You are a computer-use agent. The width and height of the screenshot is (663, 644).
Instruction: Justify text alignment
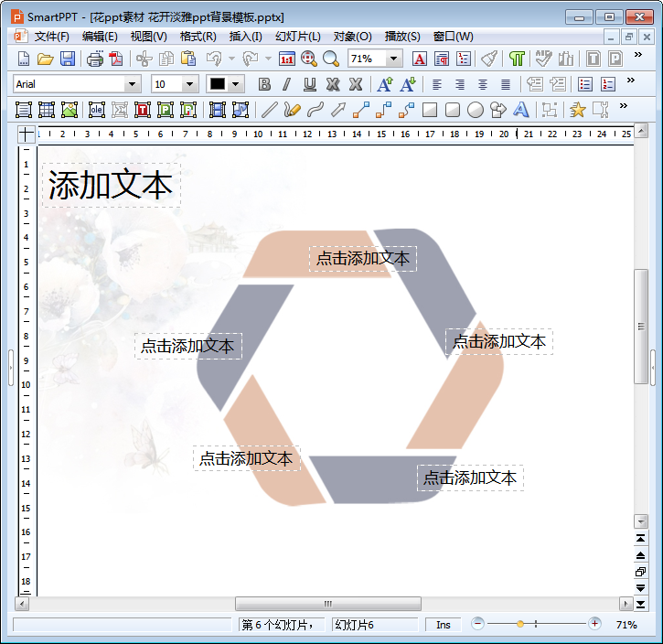click(x=506, y=84)
